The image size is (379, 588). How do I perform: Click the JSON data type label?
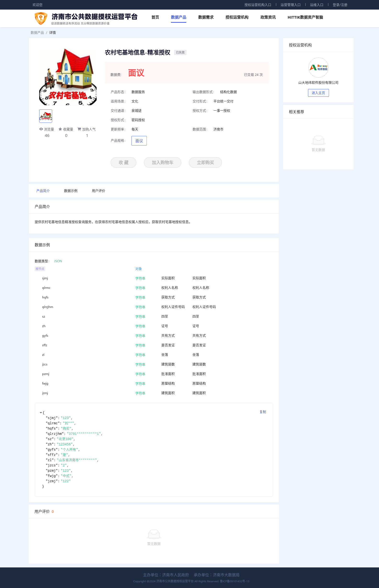pos(58,261)
